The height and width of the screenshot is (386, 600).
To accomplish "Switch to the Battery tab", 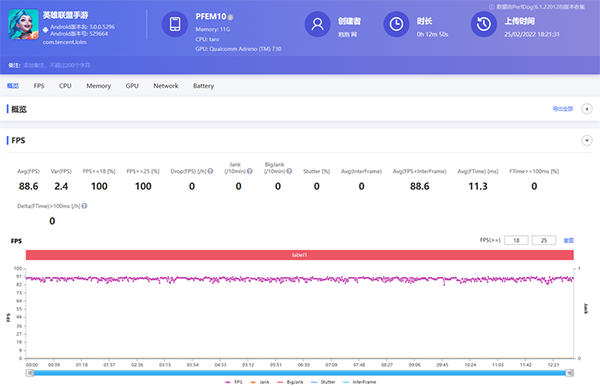I will coord(203,86).
